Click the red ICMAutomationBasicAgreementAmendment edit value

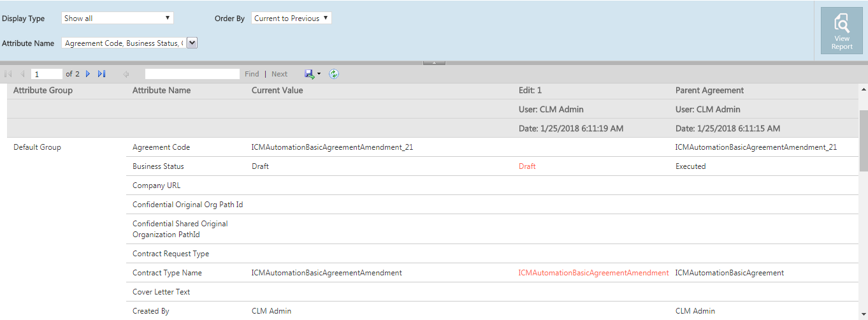tap(593, 273)
